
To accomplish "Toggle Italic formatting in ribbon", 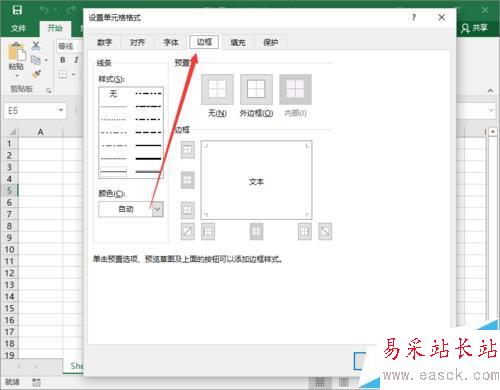I will pyautogui.click(x=76, y=60).
